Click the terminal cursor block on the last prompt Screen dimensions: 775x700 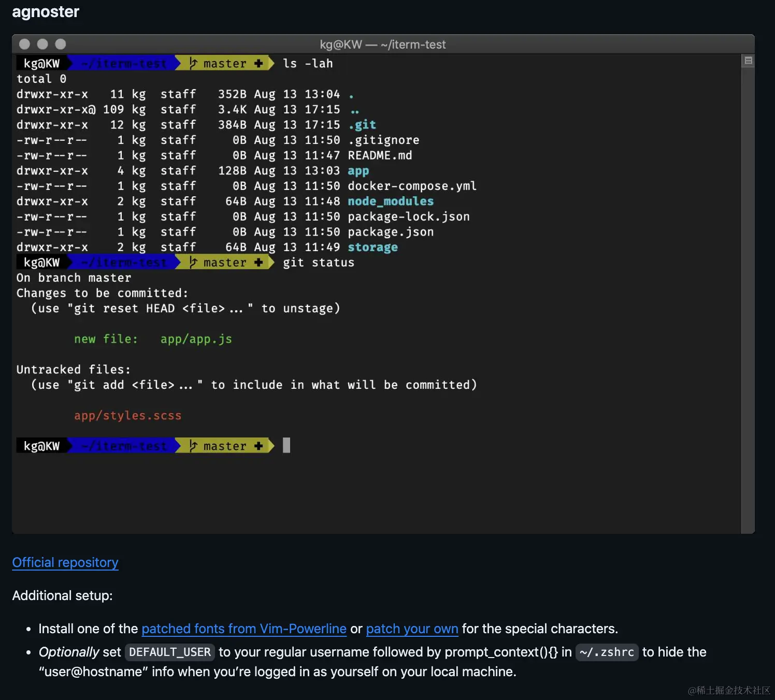(286, 446)
